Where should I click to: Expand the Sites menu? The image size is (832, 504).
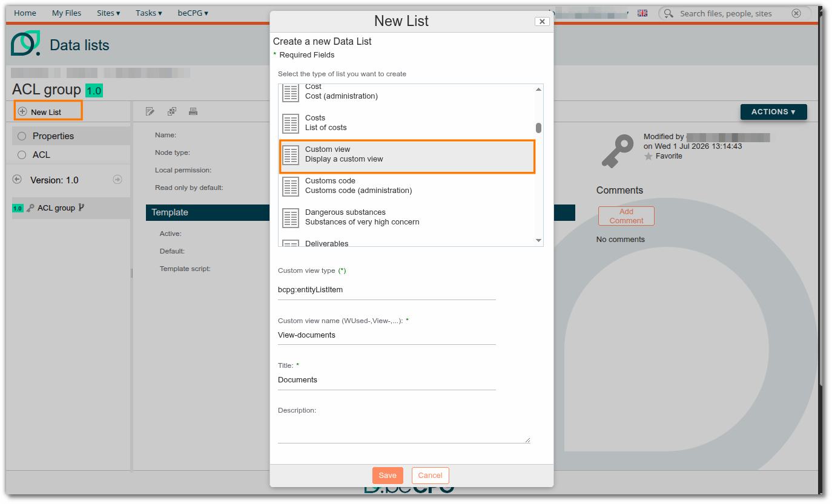[x=108, y=13]
